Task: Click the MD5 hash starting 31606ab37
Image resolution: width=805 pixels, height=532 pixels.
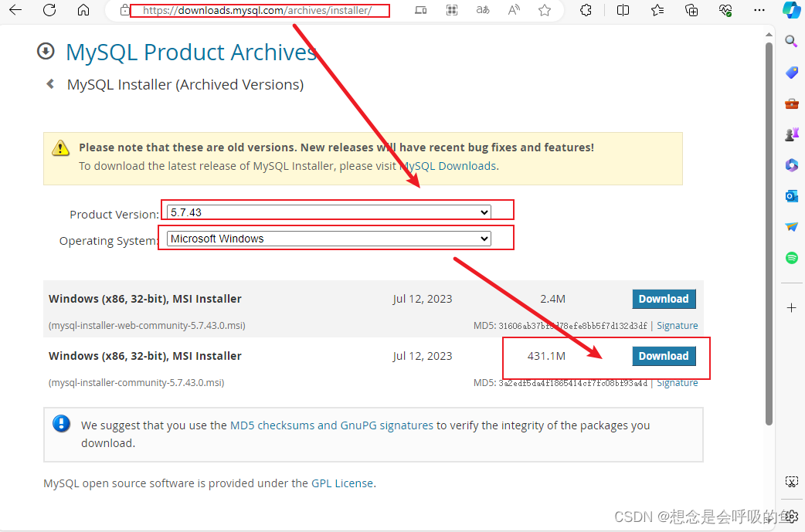Action: click(x=573, y=326)
